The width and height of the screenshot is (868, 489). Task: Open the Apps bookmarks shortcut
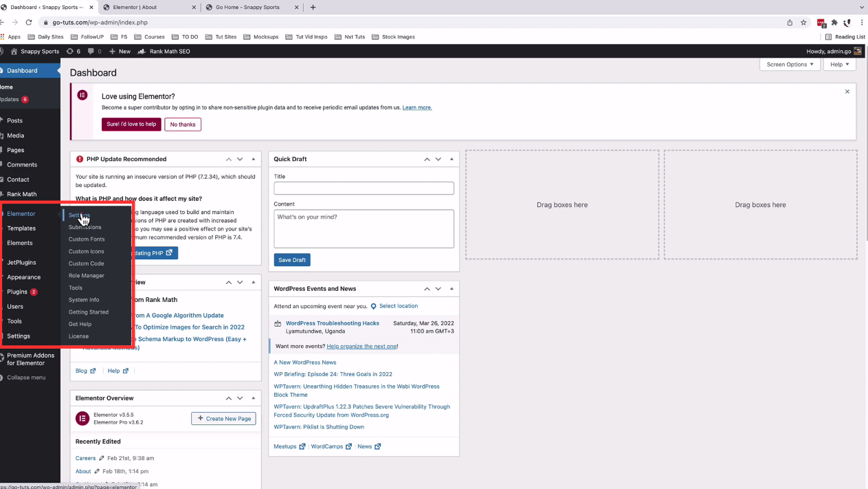(10, 36)
